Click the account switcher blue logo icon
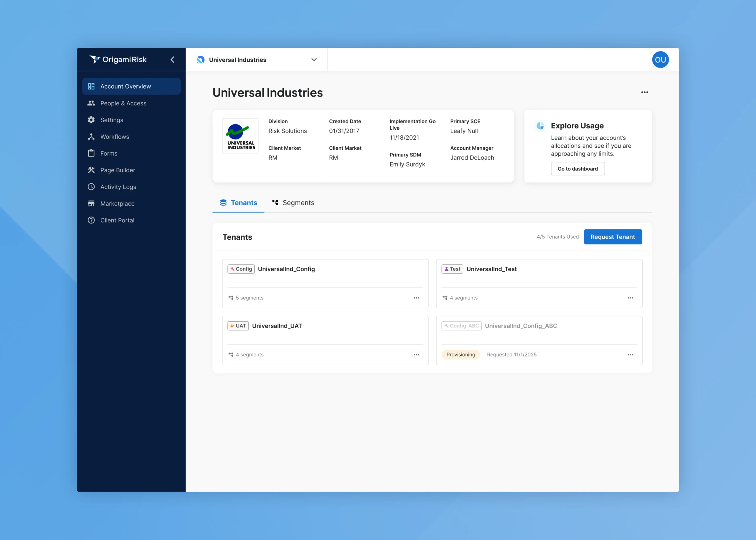 [x=201, y=60]
